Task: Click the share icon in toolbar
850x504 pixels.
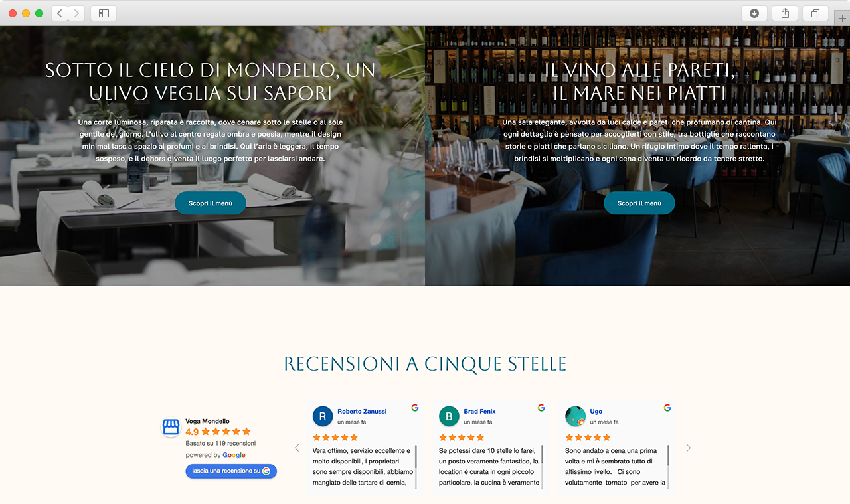Action: 785,13
